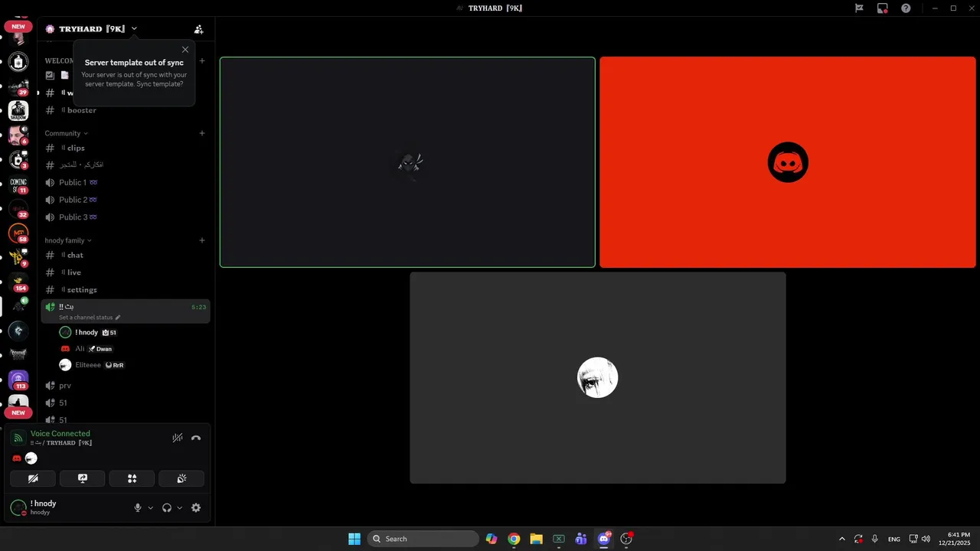This screenshot has height=551, width=980.
Task: Open SHADOW server in server list
Action: click(x=18, y=111)
